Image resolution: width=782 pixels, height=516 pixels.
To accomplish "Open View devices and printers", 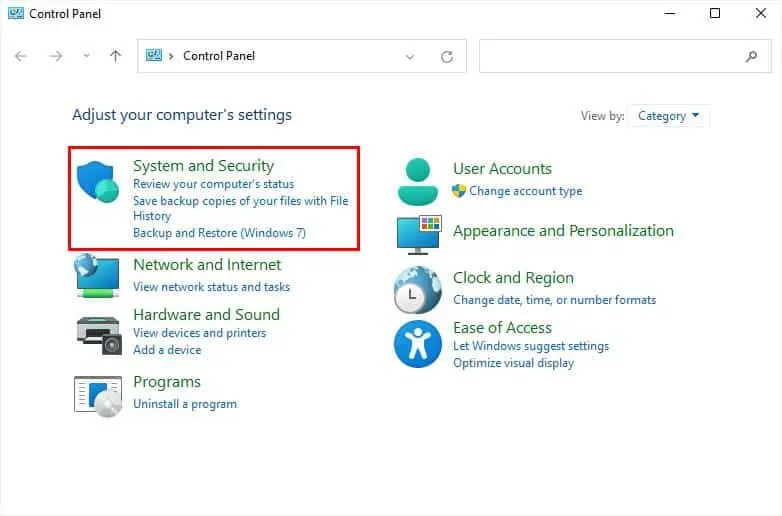I will click(x=199, y=333).
